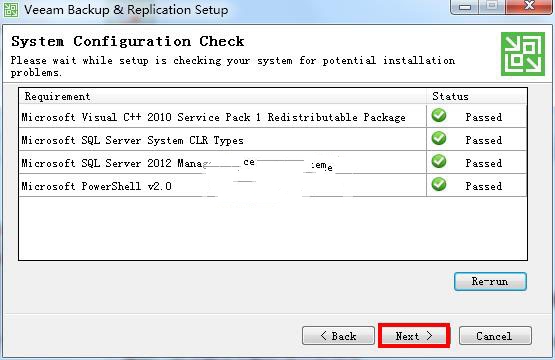Minimize the setup window
The width and height of the screenshot is (555, 360).
[x=465, y=6]
